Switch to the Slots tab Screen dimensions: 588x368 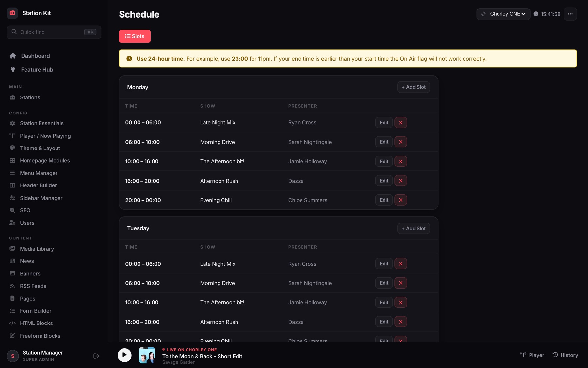click(135, 36)
